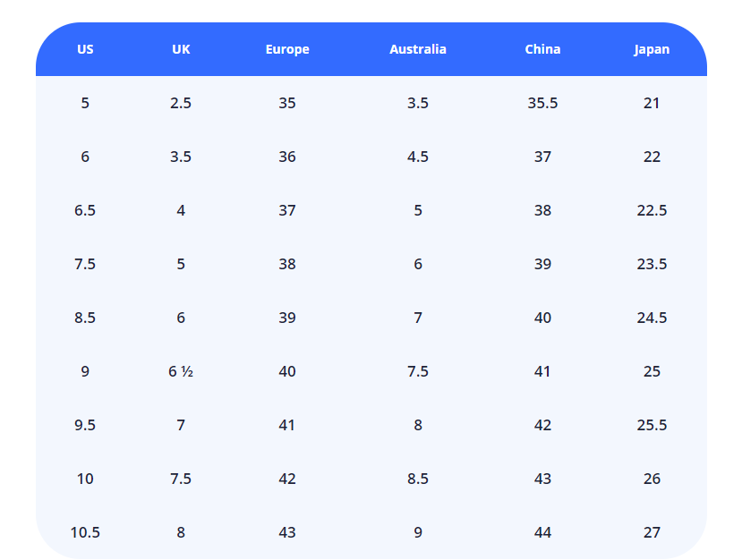Select the Japan column header
742x560 pixels.
[x=652, y=49]
